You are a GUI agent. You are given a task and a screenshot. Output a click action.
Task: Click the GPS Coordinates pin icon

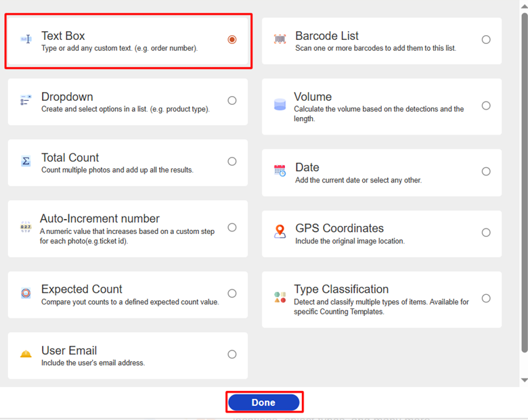click(280, 232)
